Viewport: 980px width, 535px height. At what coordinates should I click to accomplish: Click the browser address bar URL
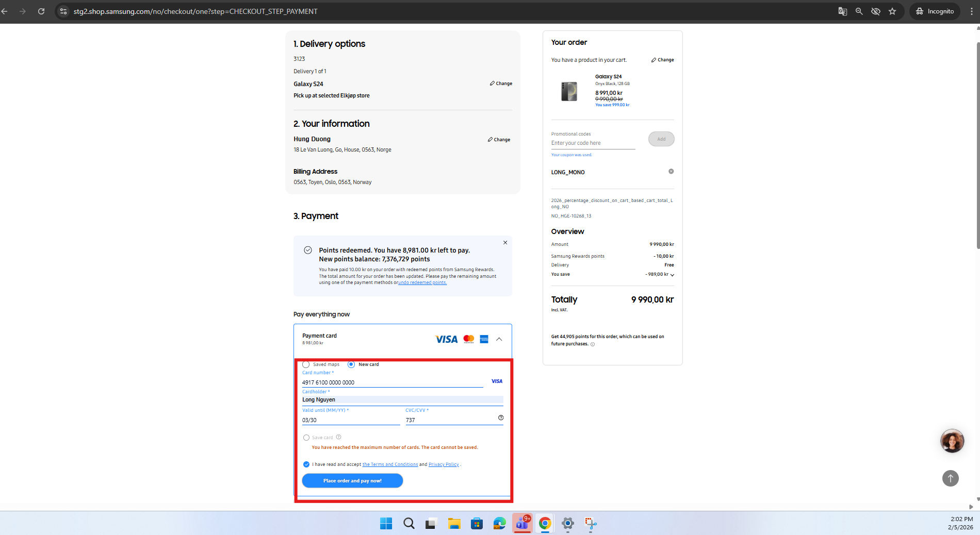tap(195, 11)
